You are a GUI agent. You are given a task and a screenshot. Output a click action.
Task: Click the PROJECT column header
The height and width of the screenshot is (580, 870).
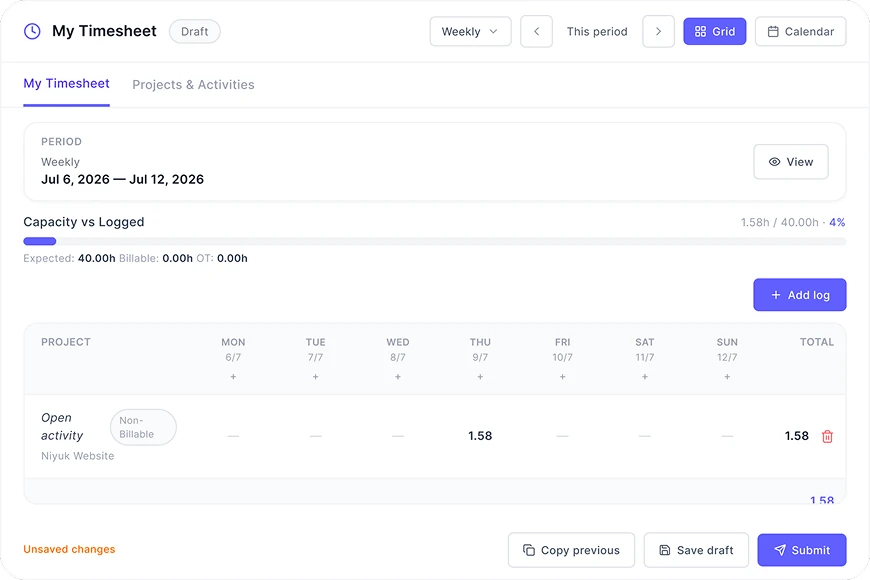65,342
